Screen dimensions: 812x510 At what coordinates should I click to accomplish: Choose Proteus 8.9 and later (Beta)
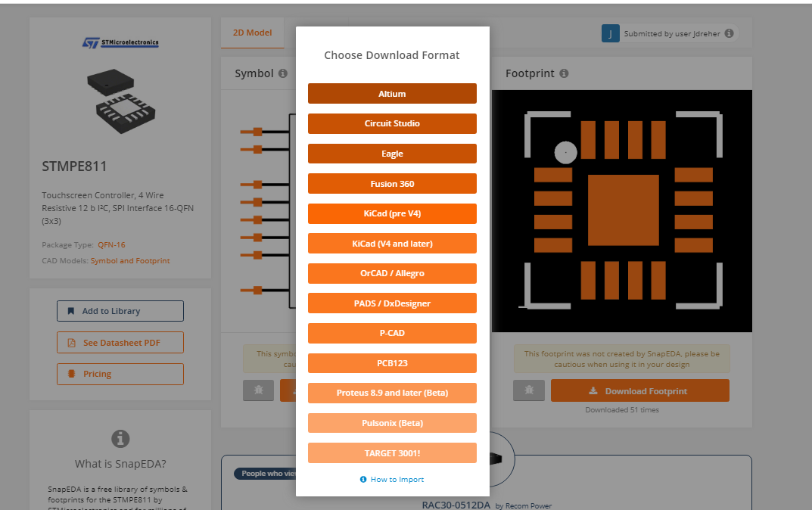pos(392,393)
